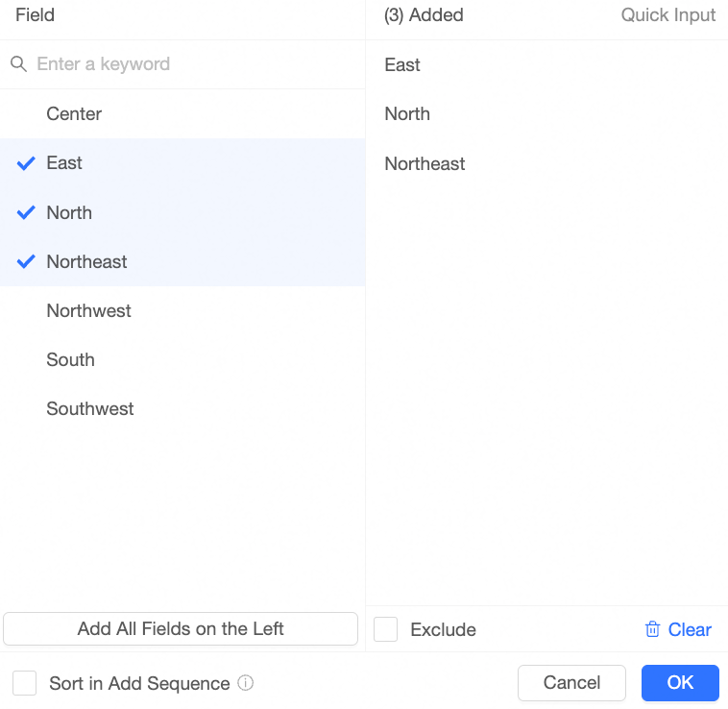728x709 pixels.
Task: Click the blue checkmark next to Northeast
Action: (26, 261)
